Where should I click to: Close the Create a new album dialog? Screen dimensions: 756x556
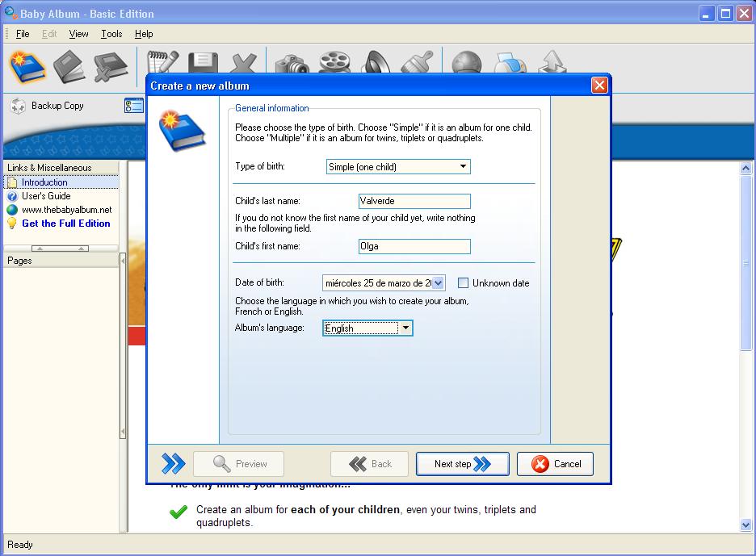tap(599, 86)
